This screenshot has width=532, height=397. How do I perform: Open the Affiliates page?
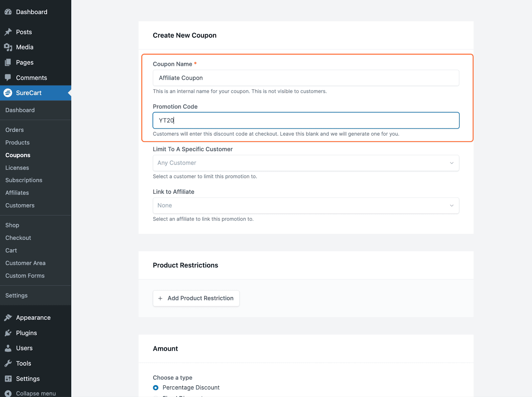(x=17, y=193)
